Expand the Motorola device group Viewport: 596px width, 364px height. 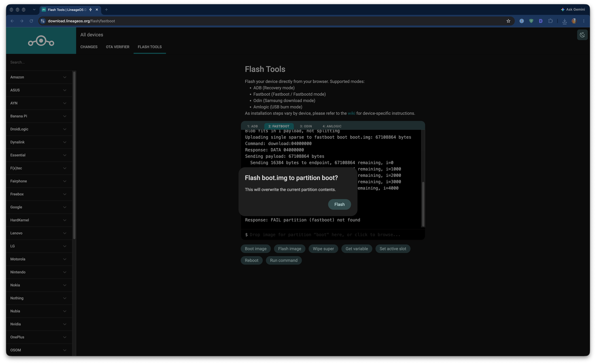(39, 259)
